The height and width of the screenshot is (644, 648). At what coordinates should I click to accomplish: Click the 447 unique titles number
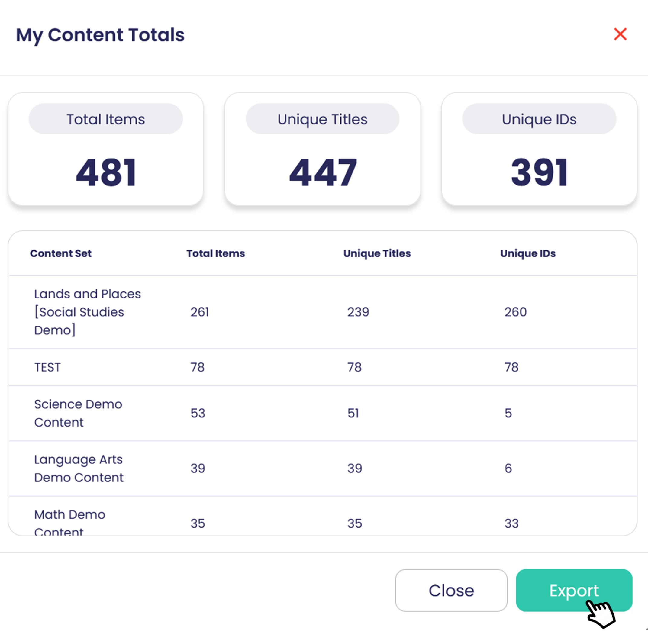point(323,173)
